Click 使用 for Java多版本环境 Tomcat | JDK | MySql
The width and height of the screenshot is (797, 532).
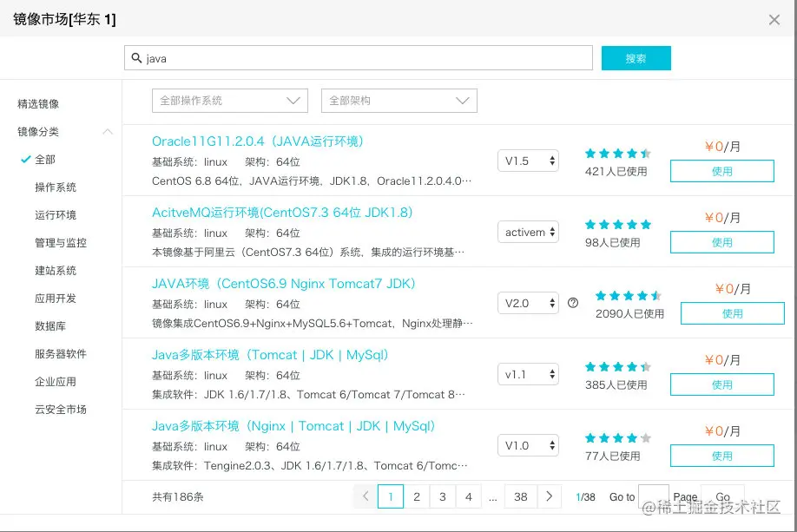pos(721,384)
